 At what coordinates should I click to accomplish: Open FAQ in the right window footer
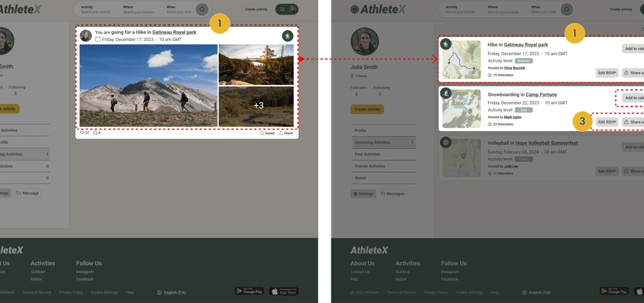(x=354, y=279)
